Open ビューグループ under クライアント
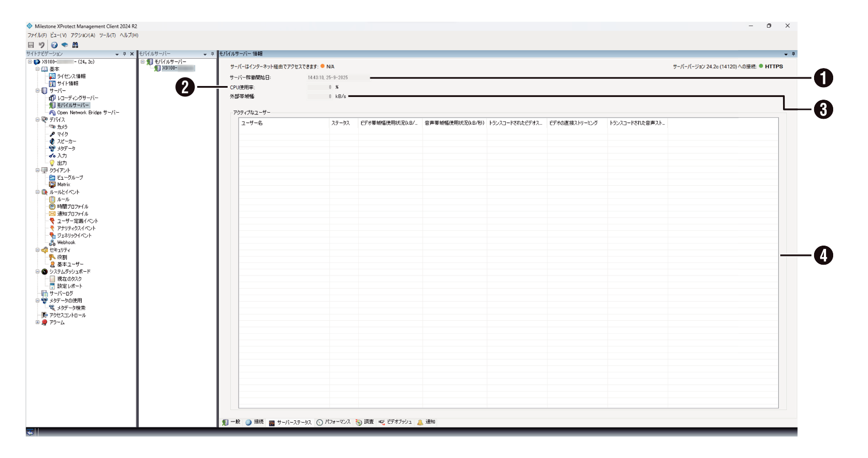The image size is (868, 458). [x=70, y=178]
